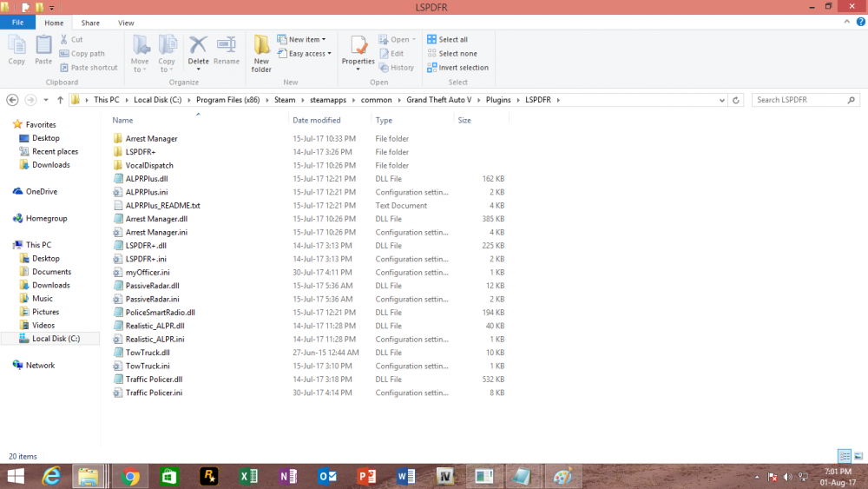Open the Share ribbon tab

pos(90,23)
